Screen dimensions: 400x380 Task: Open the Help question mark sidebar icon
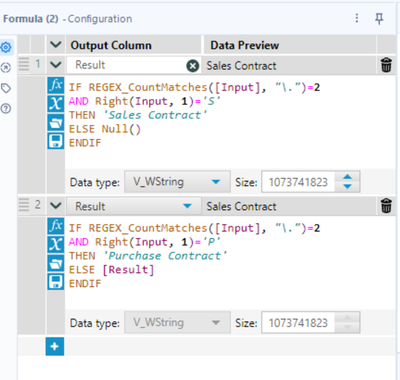pyautogui.click(x=6, y=109)
